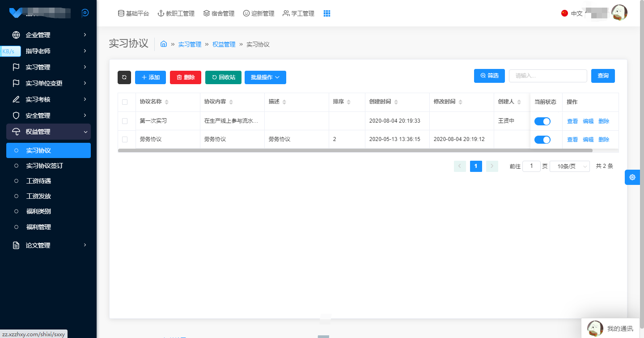The image size is (644, 338).
Task: Sort by 创建时间 column sort icon
Action: tap(396, 102)
